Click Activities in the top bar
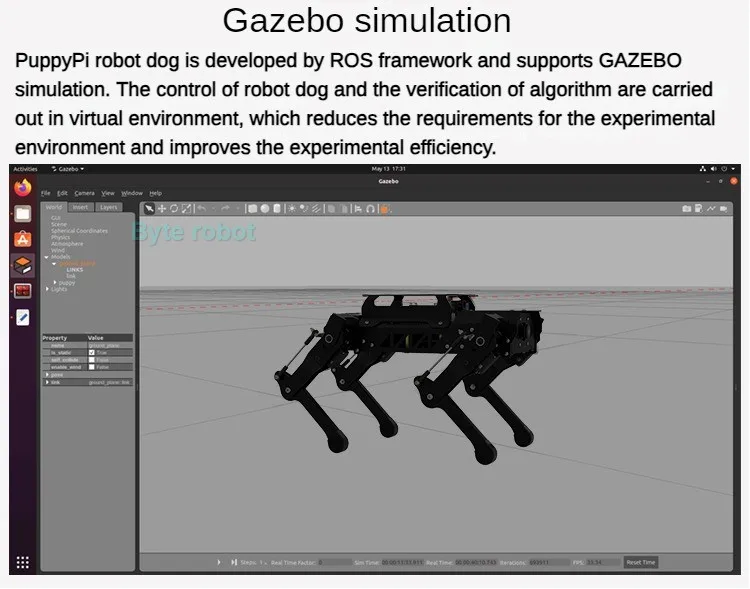The image size is (750, 589). [25, 169]
